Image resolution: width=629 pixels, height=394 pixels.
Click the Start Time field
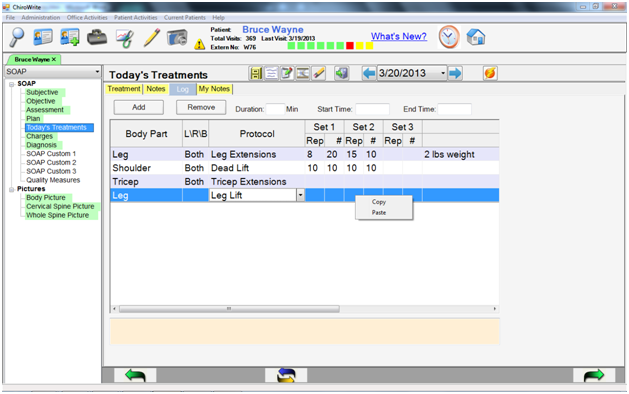[x=372, y=109]
